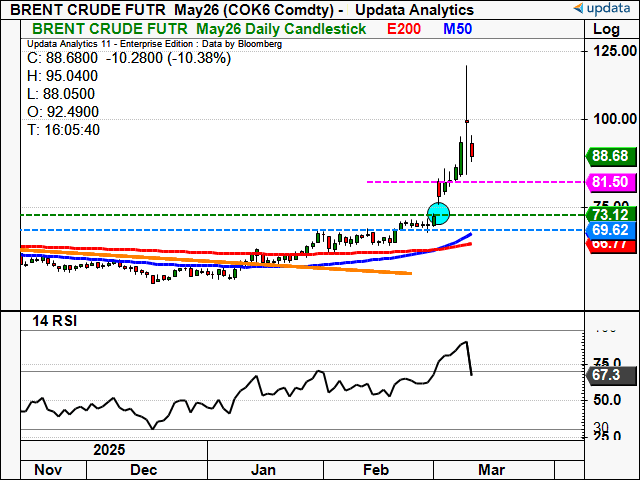Click the 14 RSI indicator label
The height and width of the screenshot is (480, 640).
pos(51,321)
